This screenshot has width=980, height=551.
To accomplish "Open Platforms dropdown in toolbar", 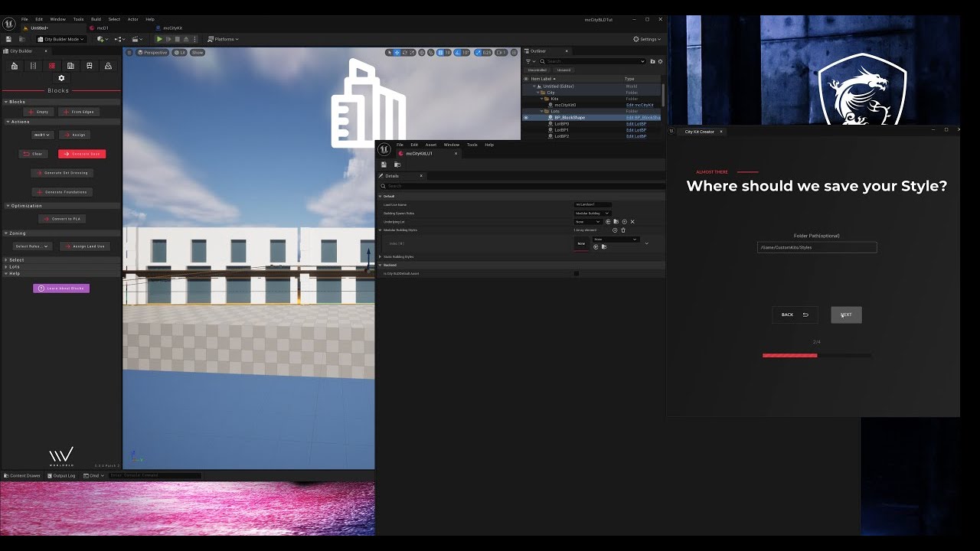I will point(223,39).
